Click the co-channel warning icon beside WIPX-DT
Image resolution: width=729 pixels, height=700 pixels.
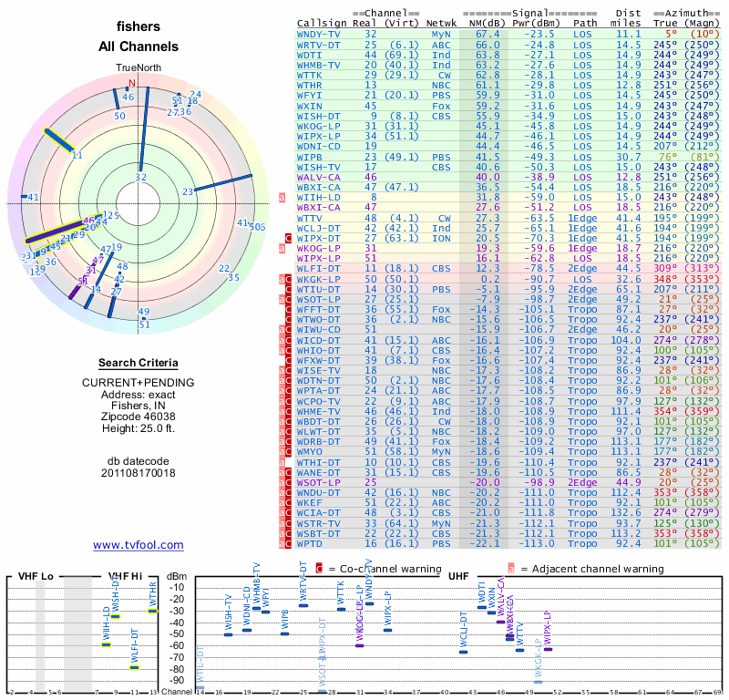288,238
